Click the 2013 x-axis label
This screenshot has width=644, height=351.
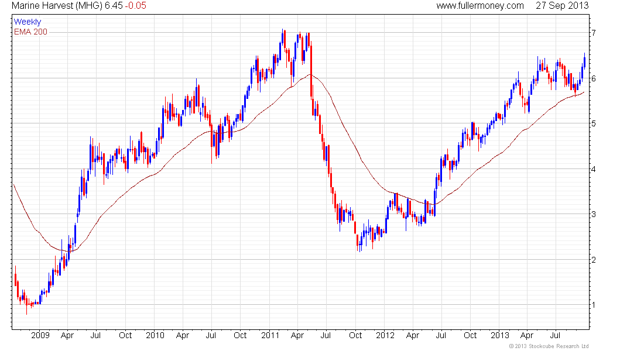pos(500,335)
